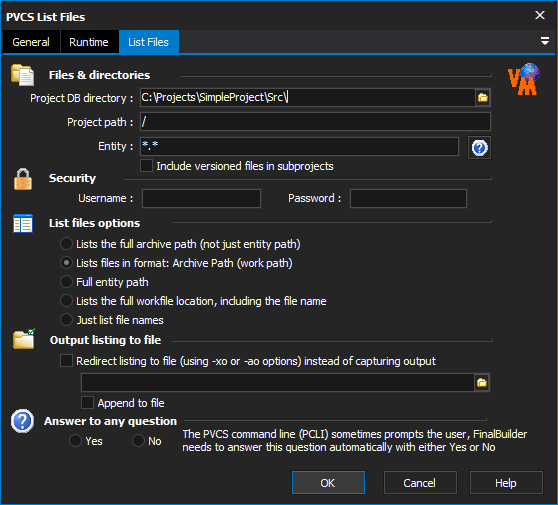Viewport: 558px width, 505px height.
Task: Click the redirect output file path field
Action: click(278, 383)
